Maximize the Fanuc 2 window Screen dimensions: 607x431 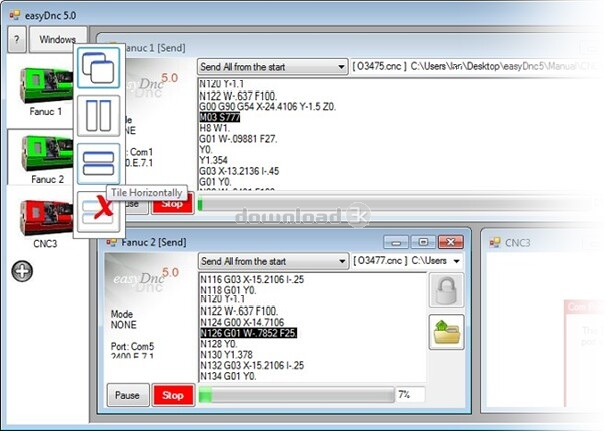click(423, 242)
